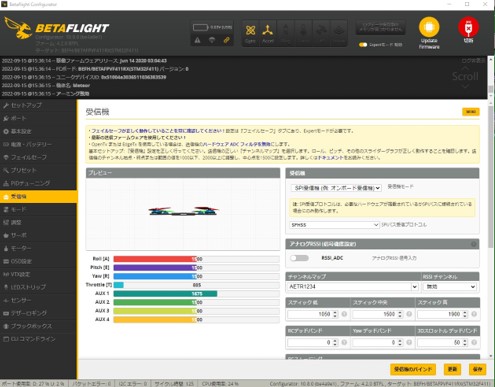This screenshot has width=495, height=387.
Task: Open the SPI bus protocol dropdown
Action: (334, 225)
